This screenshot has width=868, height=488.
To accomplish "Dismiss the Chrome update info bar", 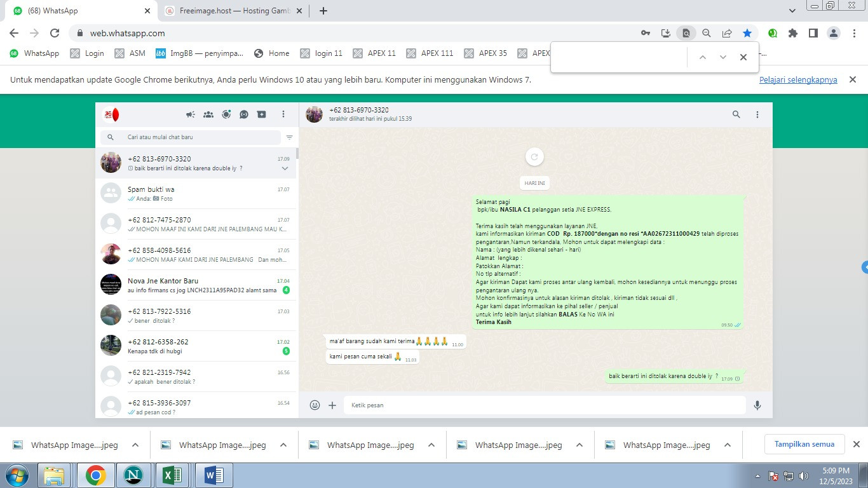I will (853, 80).
